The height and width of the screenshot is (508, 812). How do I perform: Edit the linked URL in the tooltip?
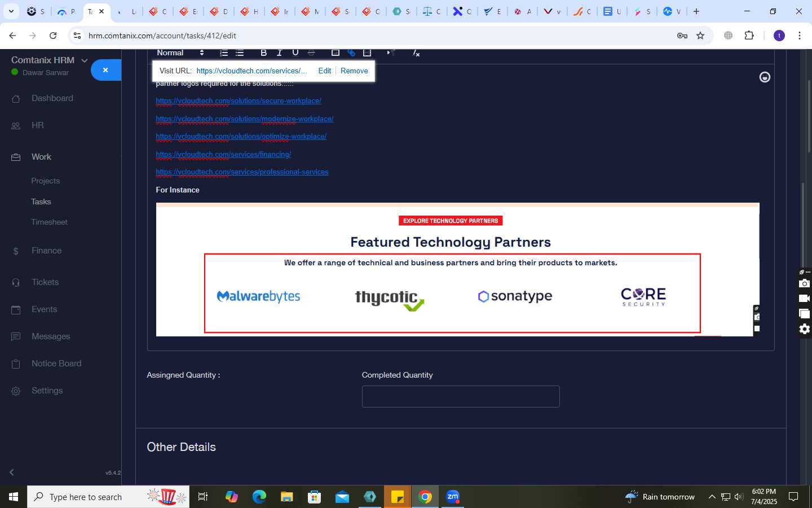pyautogui.click(x=324, y=71)
